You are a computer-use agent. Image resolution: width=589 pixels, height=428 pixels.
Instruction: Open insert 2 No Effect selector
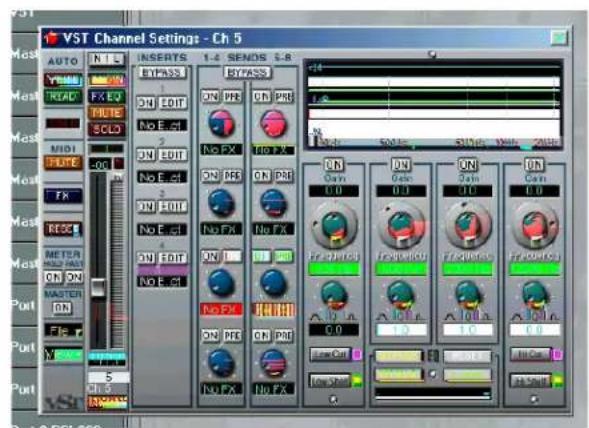pyautogui.click(x=162, y=177)
